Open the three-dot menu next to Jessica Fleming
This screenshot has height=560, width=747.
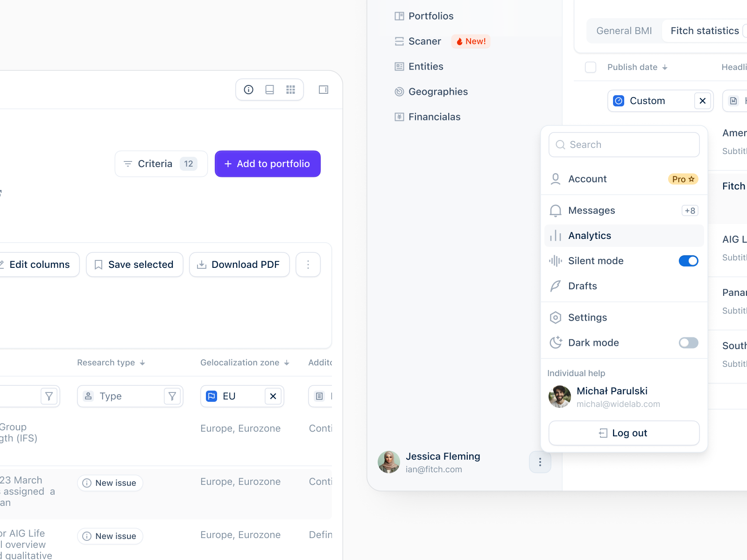[540, 462]
